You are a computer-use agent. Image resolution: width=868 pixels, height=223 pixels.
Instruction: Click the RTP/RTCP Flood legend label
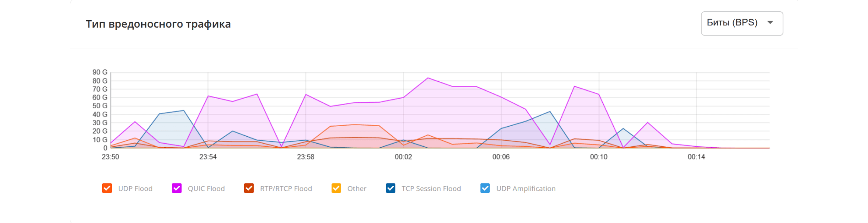pos(286,189)
